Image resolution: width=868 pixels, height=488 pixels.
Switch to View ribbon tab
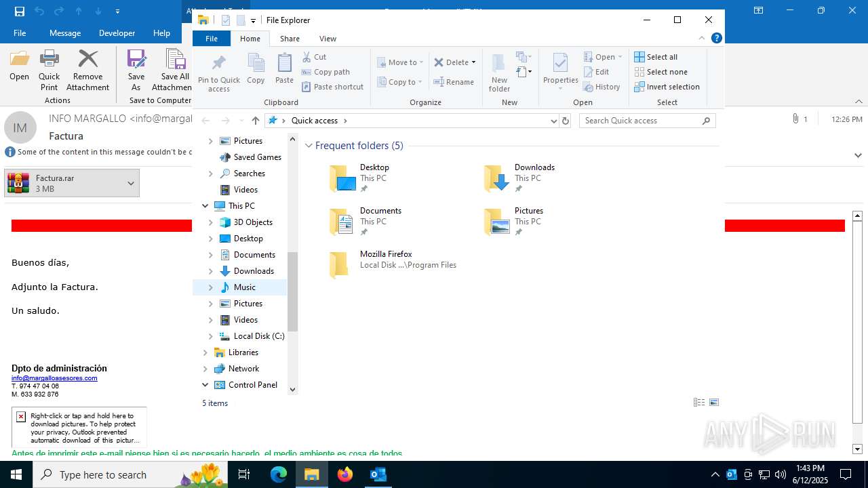(328, 39)
